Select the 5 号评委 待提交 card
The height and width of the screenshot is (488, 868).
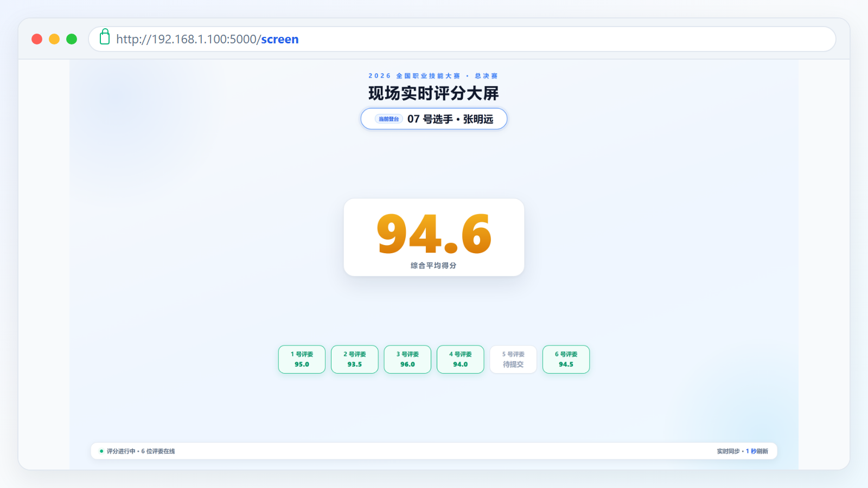513,359
